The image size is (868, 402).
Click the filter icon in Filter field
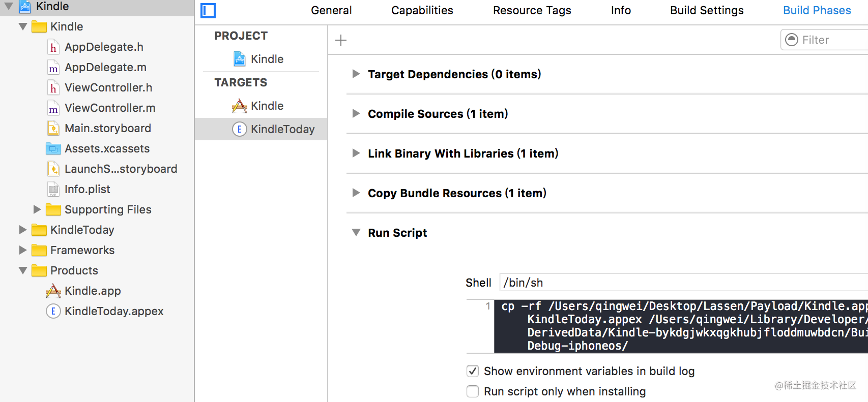[x=792, y=40]
